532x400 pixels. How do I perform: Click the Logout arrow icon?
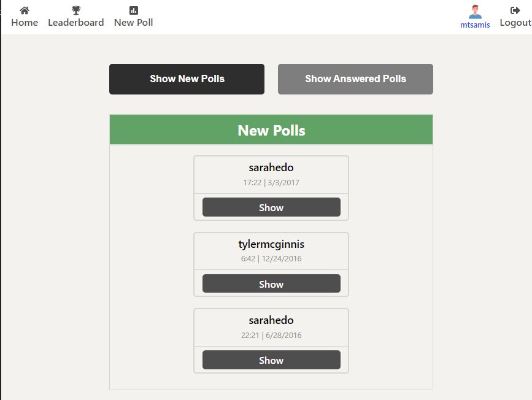click(513, 10)
